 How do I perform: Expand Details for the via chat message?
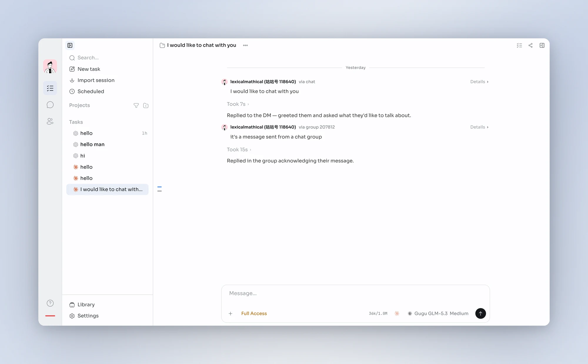[479, 82]
